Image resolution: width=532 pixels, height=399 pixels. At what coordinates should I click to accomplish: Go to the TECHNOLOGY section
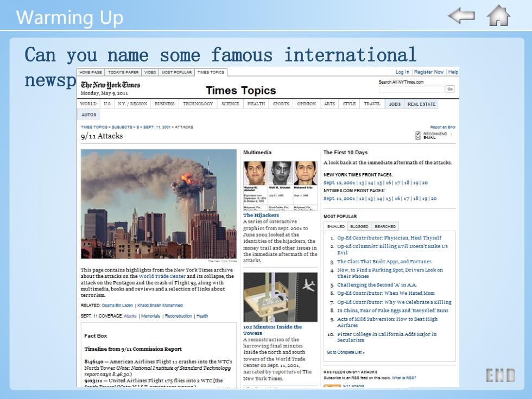[198, 104]
